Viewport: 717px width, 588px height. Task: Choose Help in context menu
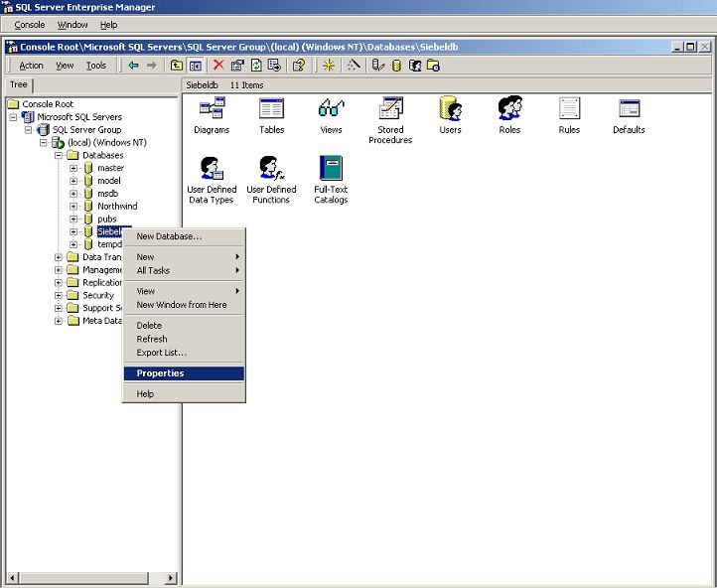click(184, 394)
